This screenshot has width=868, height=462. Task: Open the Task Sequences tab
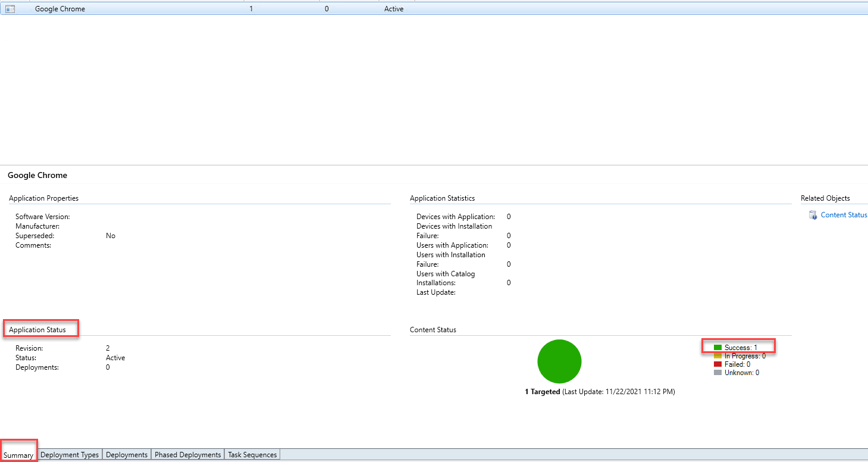pos(252,455)
